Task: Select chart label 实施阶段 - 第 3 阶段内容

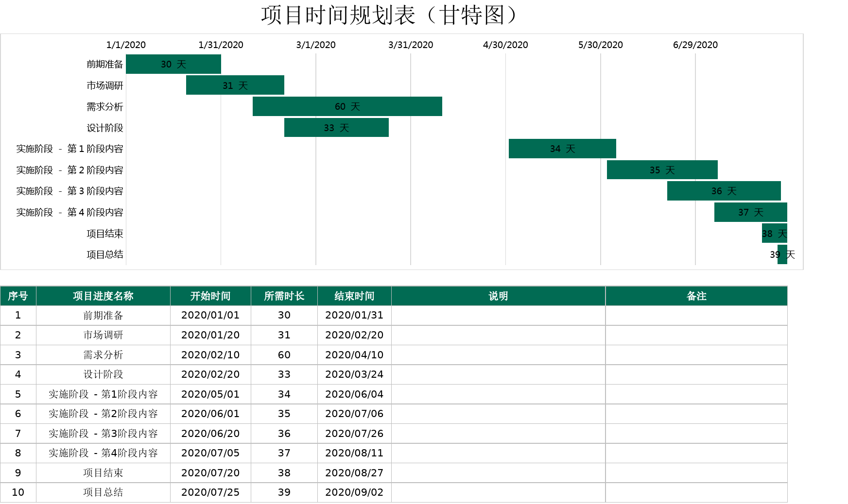Action: 69,191
